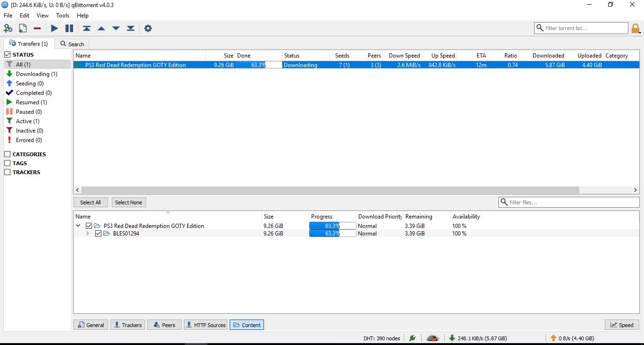The height and width of the screenshot is (345, 644).
Task: Click the Filter files input field
Action: (569, 202)
